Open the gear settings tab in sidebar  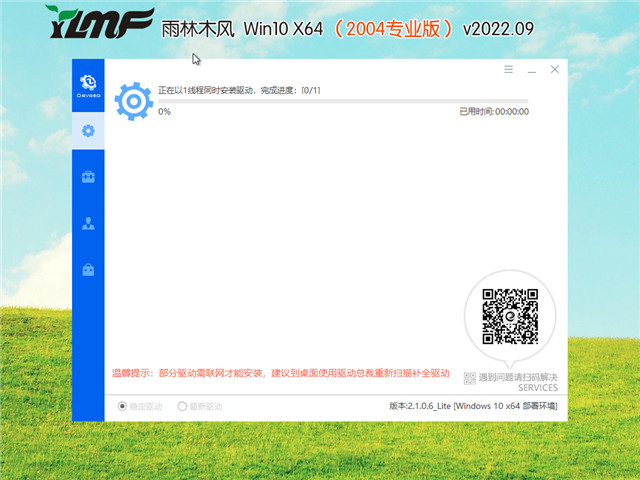click(x=88, y=131)
